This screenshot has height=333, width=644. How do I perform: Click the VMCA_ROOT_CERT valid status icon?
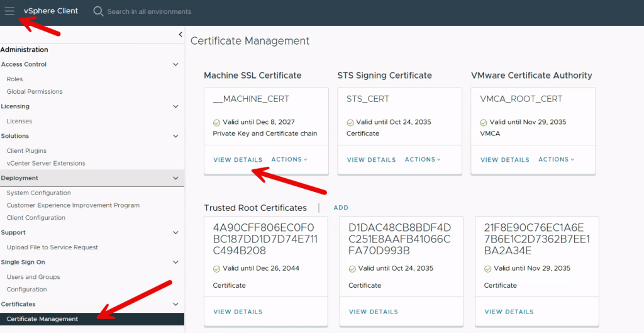pos(484,122)
